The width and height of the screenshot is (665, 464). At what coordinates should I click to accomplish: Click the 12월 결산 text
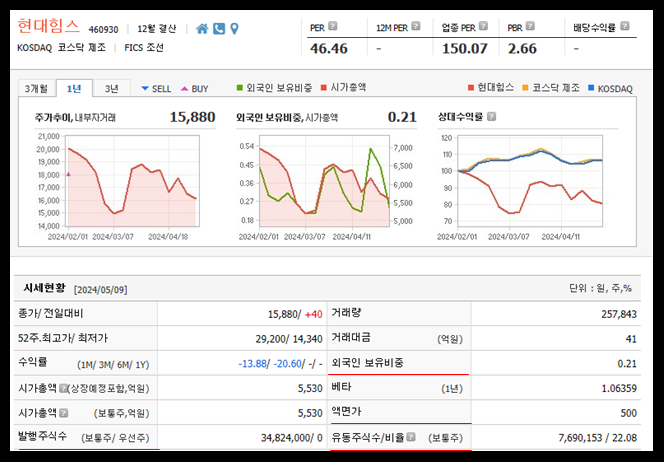point(156,29)
